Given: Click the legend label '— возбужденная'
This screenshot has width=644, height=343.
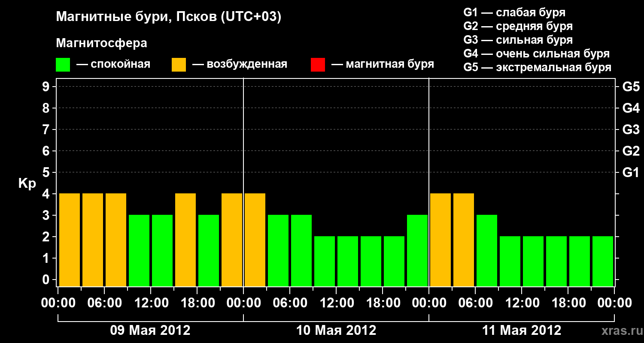Looking at the screenshot, I should click(240, 64).
